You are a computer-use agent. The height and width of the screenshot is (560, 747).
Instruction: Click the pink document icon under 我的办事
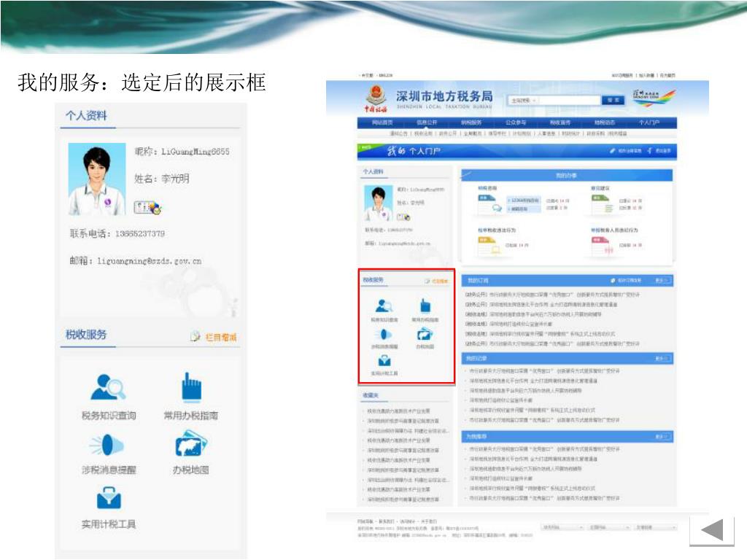click(x=602, y=245)
